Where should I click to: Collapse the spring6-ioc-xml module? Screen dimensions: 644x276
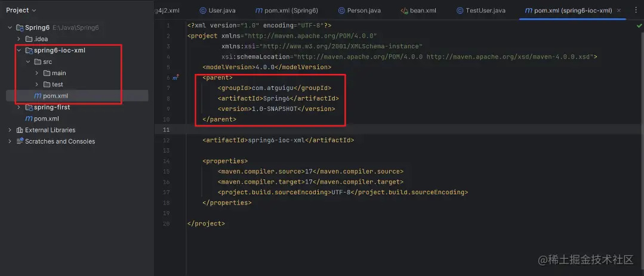(x=19, y=51)
